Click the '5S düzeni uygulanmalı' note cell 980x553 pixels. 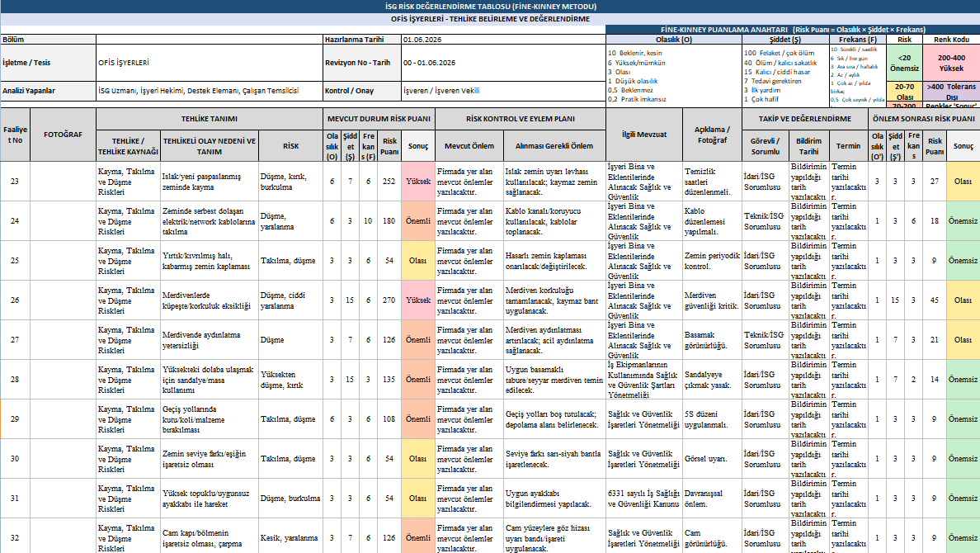pyautogui.click(x=712, y=419)
